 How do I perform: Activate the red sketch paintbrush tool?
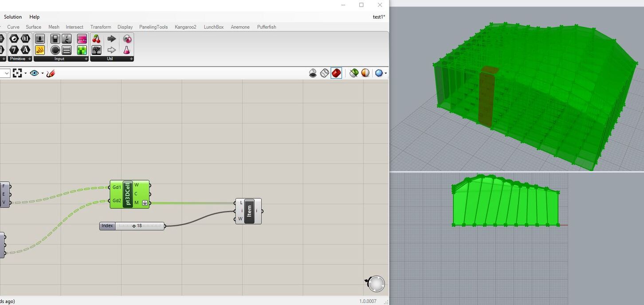pyautogui.click(x=51, y=73)
